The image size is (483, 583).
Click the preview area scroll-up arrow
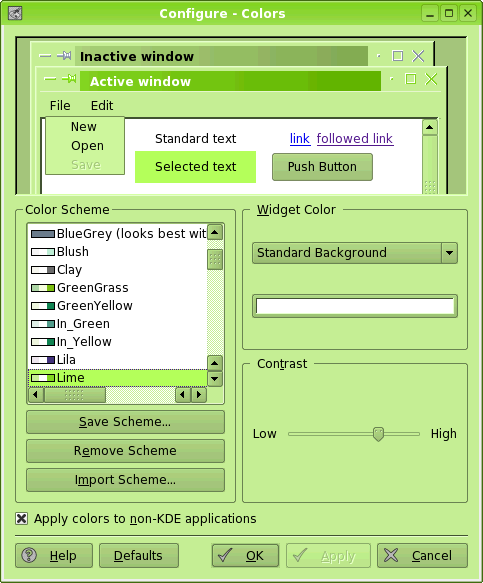pos(430,128)
